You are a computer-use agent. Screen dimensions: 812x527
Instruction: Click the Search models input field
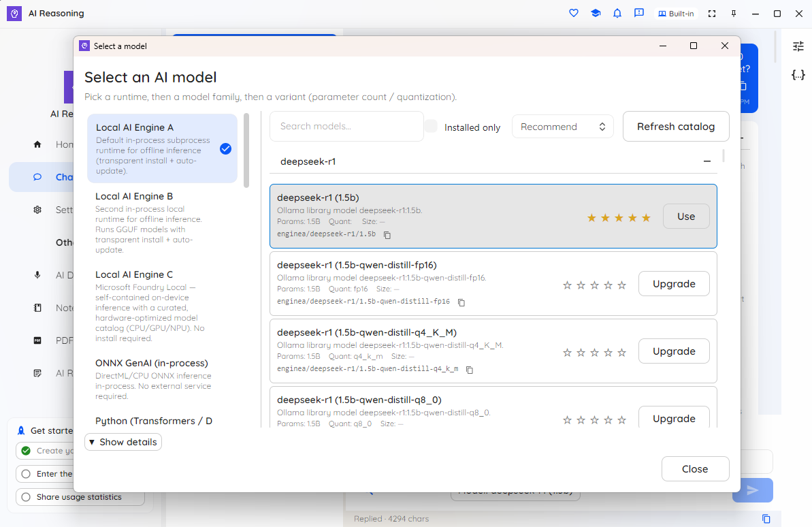346,126
